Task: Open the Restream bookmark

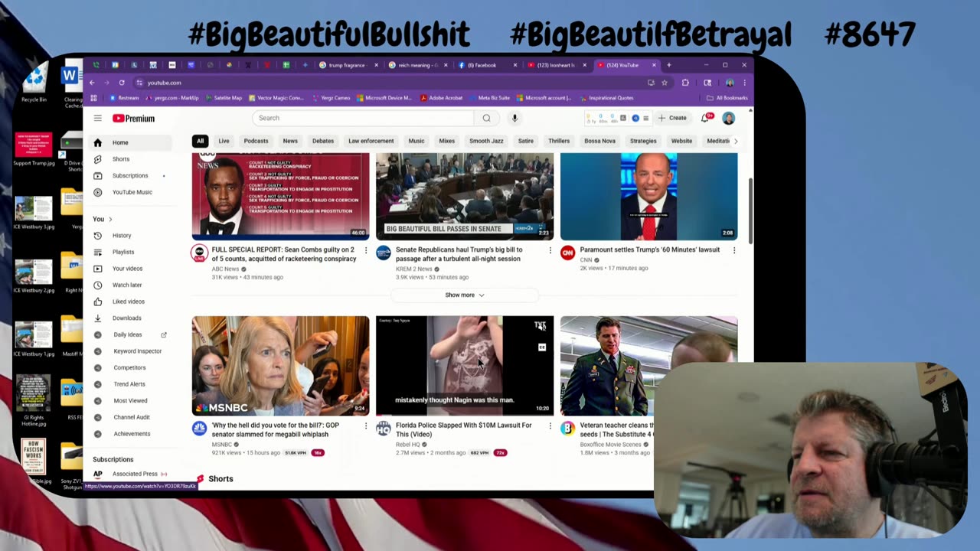Action: pos(124,98)
